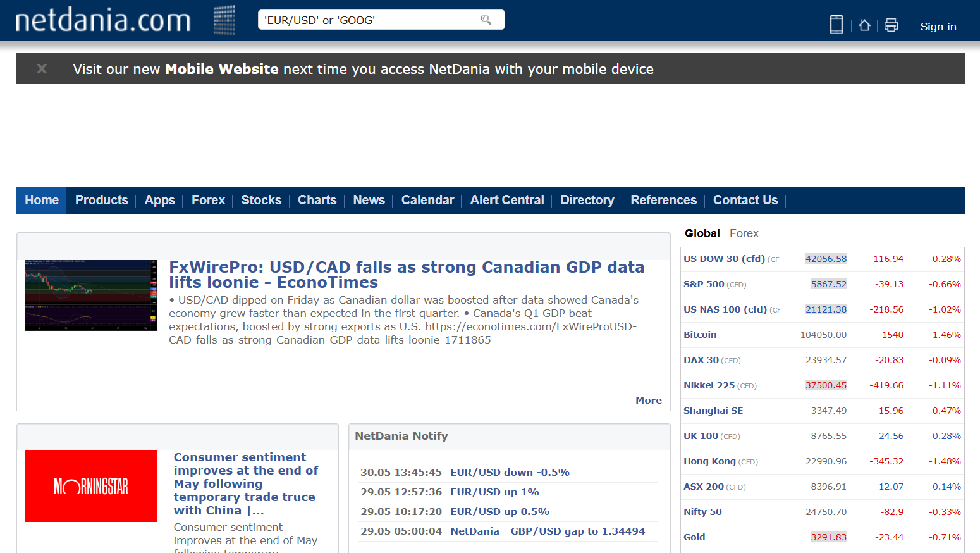Open the Directory menu
Image resolution: width=980 pixels, height=553 pixels.
587,200
